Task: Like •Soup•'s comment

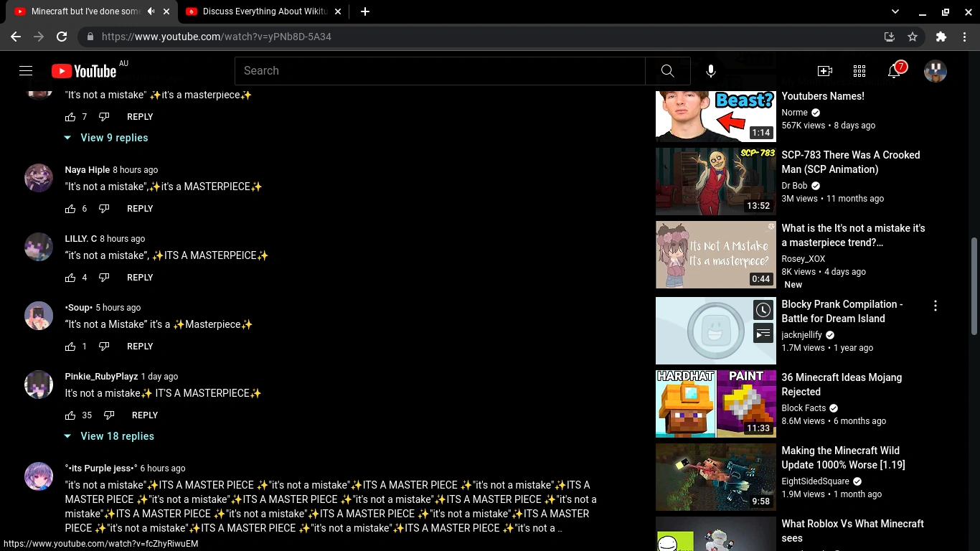Action: (70, 347)
